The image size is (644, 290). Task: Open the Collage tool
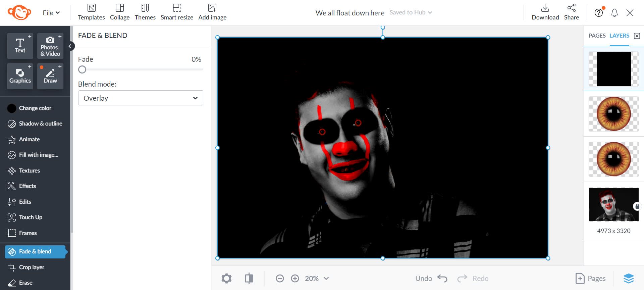[120, 12]
